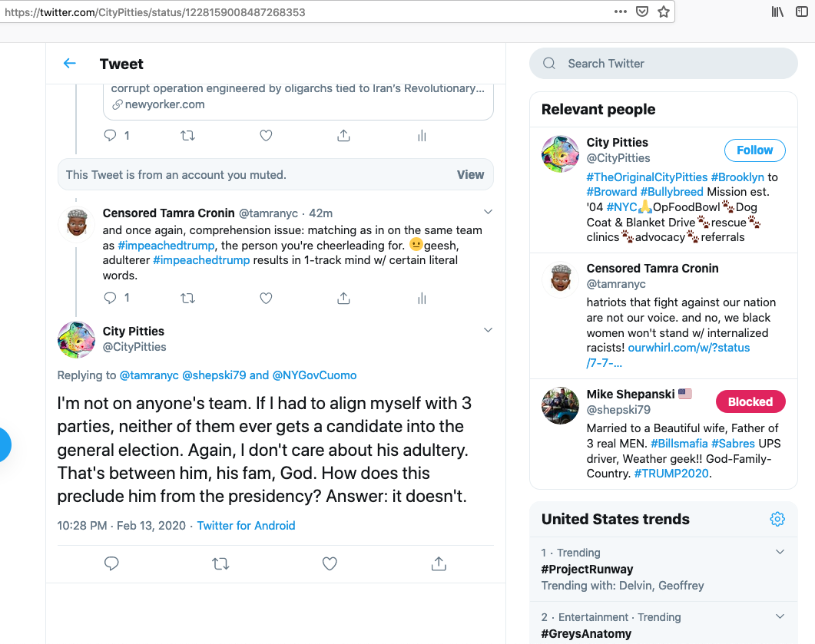This screenshot has width=815, height=644.
Task: Like Tamra Cronin's reply tweet
Action: click(266, 298)
